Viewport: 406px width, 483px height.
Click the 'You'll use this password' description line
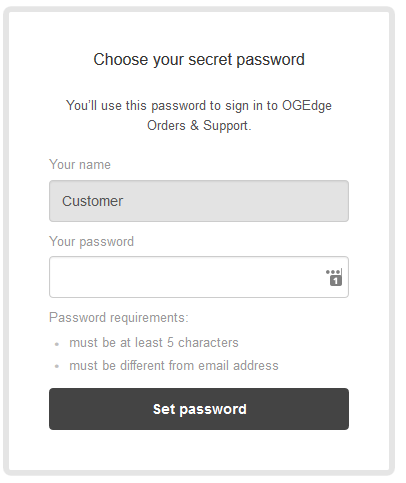(x=199, y=106)
